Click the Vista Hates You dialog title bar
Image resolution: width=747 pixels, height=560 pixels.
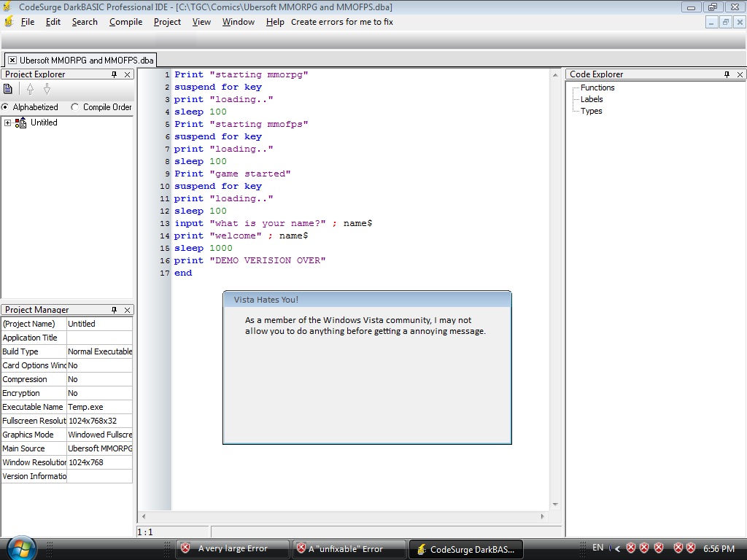(367, 300)
